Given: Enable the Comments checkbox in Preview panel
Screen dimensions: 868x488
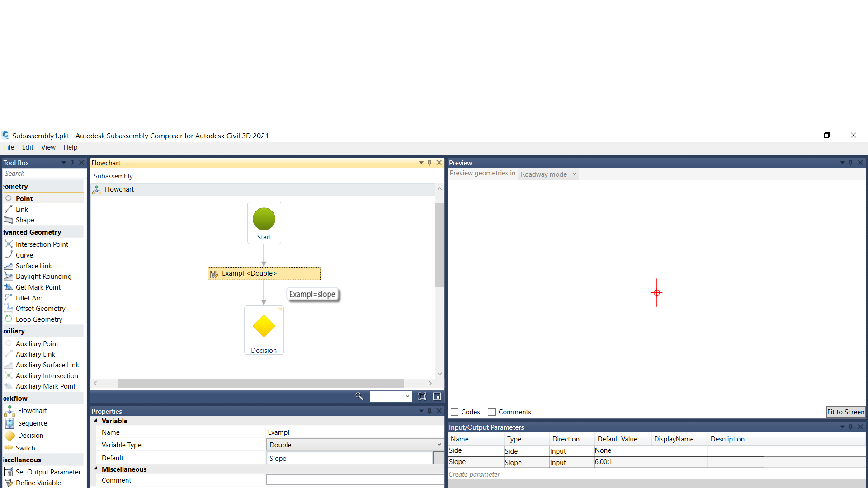Looking at the screenshot, I should tap(492, 412).
